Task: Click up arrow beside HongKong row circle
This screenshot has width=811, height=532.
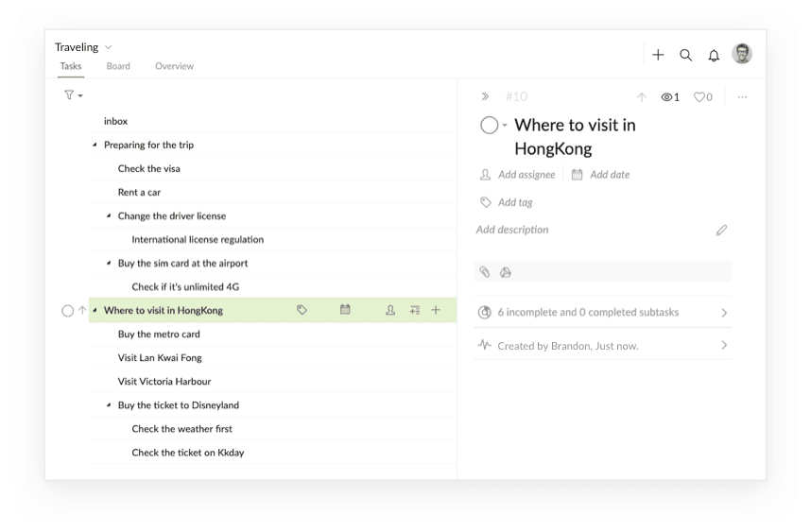Action: (x=82, y=310)
